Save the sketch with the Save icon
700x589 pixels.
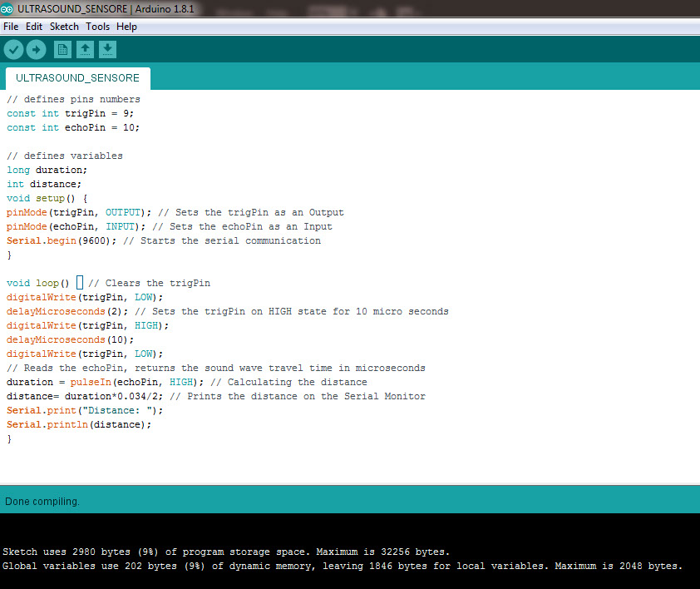coord(107,50)
